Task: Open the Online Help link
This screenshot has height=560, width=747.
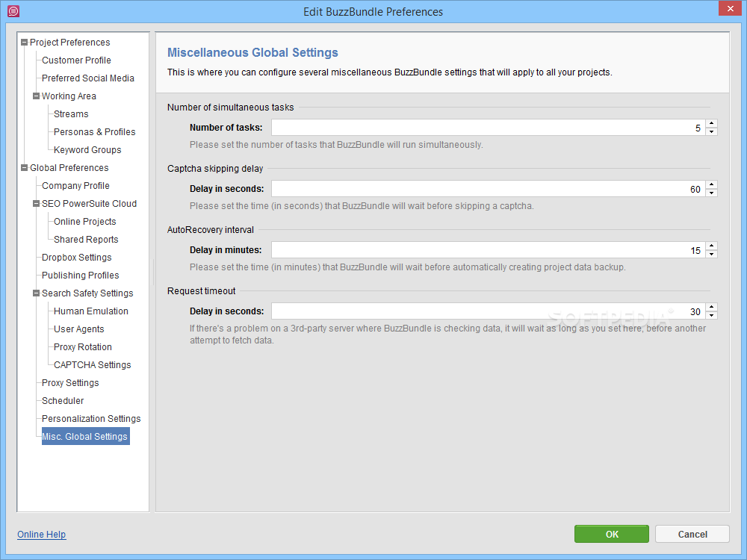Action: (x=41, y=535)
